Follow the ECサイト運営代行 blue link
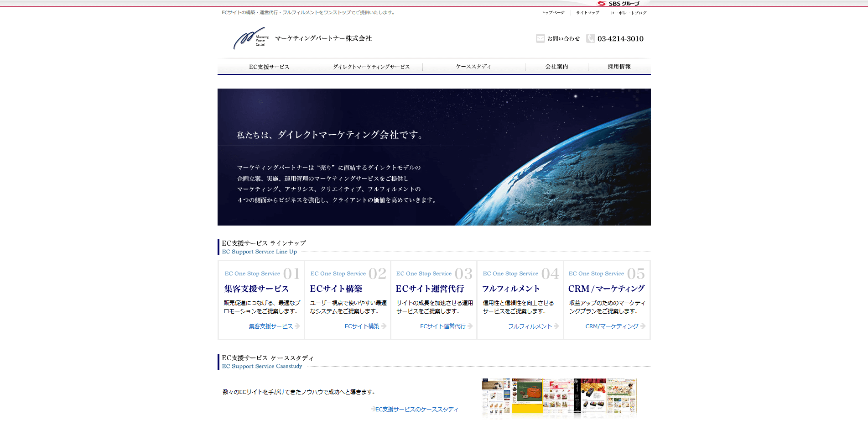 click(442, 326)
